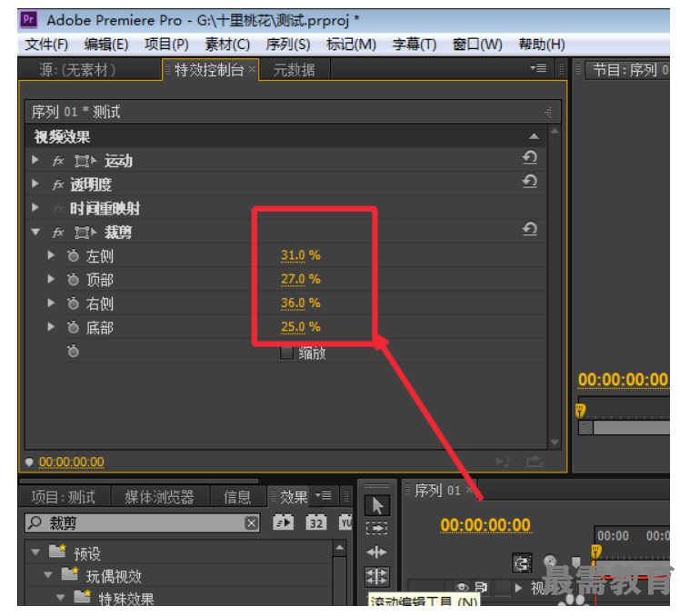Select the Rolling Edit tool
This screenshot has width=680, height=616.
[377, 577]
